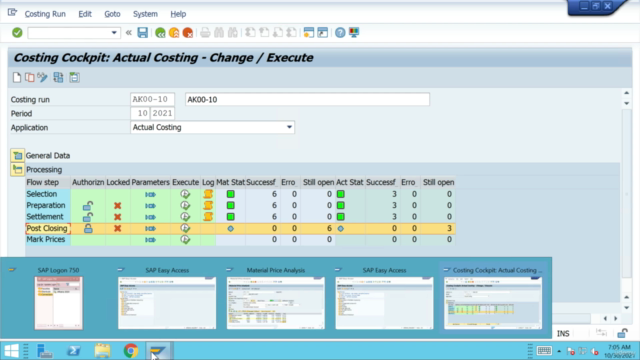Click the Save disk icon
Viewport: 640px width, 360px height.
coord(142,32)
